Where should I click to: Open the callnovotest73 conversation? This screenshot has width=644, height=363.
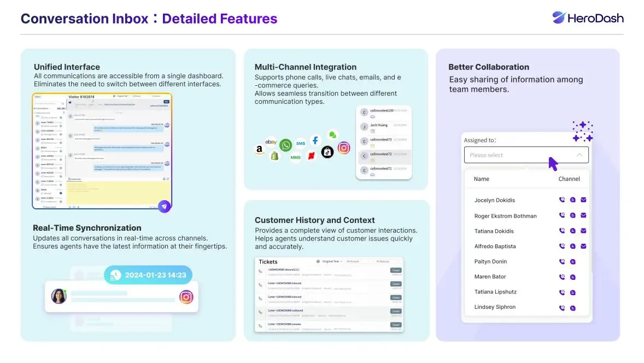pyautogui.click(x=384, y=142)
